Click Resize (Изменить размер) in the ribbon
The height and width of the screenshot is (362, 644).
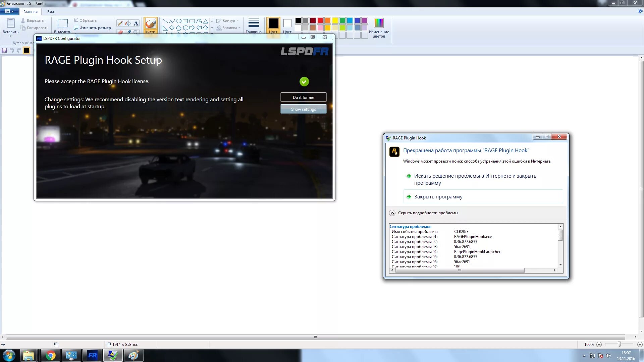pyautogui.click(x=92, y=28)
